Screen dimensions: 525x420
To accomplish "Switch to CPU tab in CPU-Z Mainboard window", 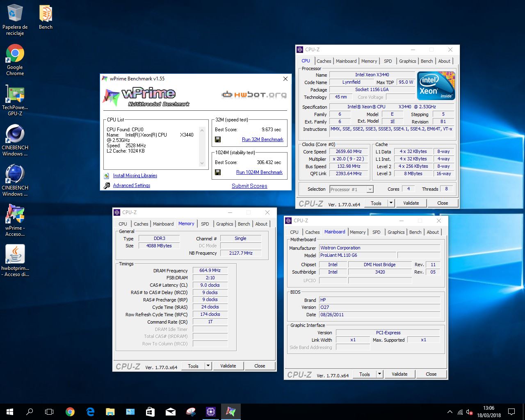I will pos(294,232).
